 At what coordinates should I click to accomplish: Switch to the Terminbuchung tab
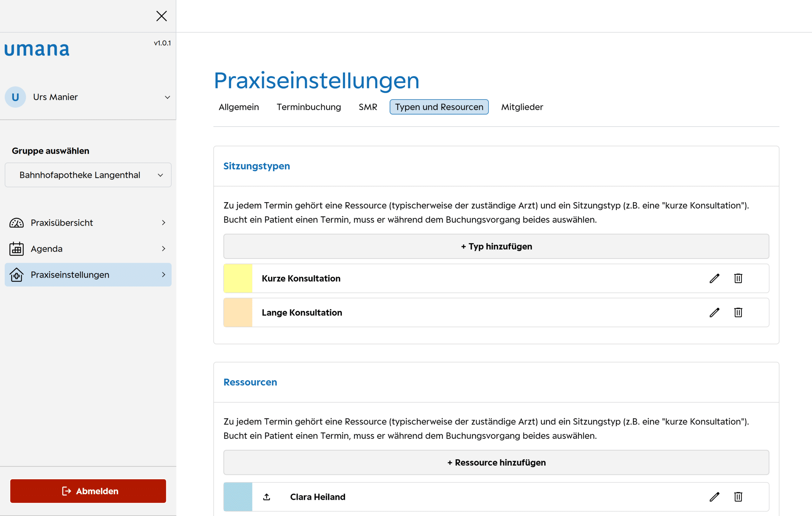[x=309, y=107]
